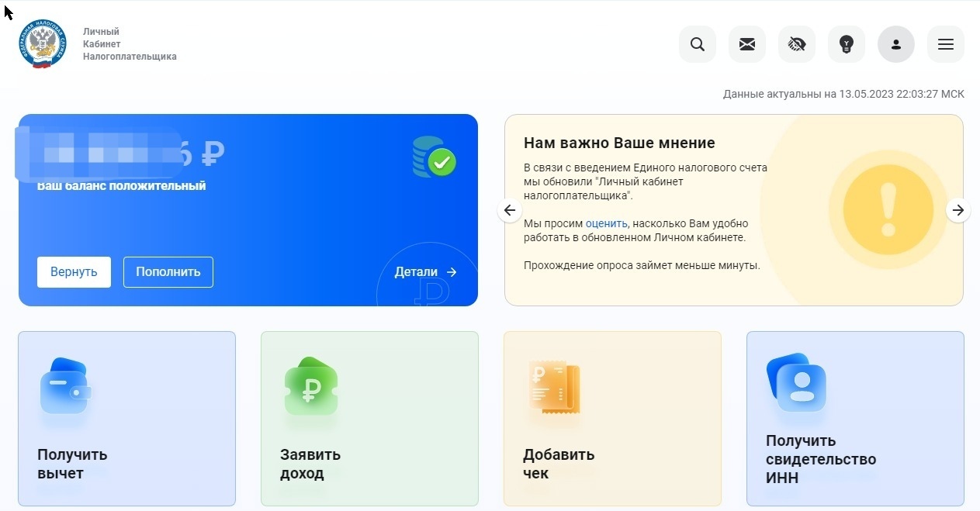The image size is (980, 511).
Task: Click the lightbulb hints icon
Action: (x=846, y=44)
